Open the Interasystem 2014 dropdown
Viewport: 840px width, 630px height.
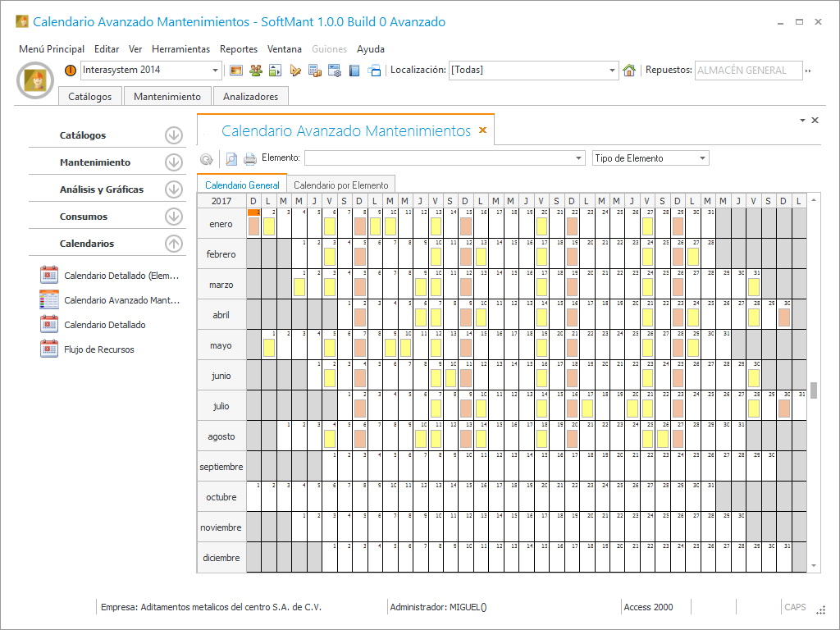216,71
